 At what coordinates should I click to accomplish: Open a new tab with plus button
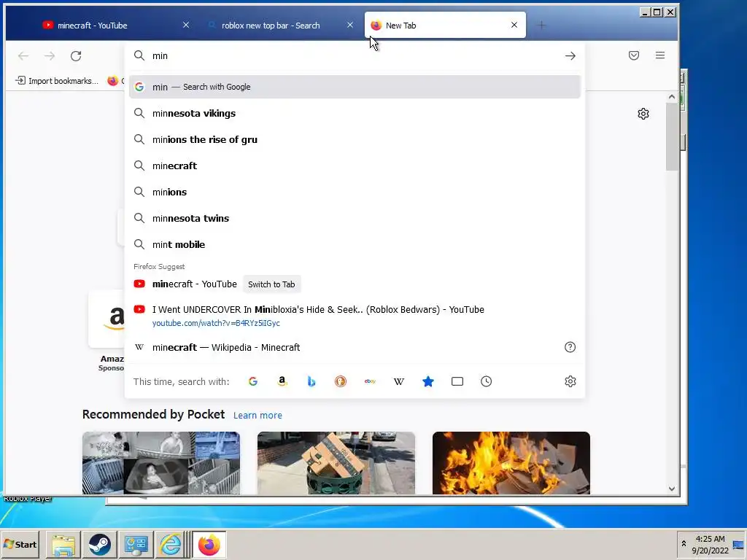[541, 26]
